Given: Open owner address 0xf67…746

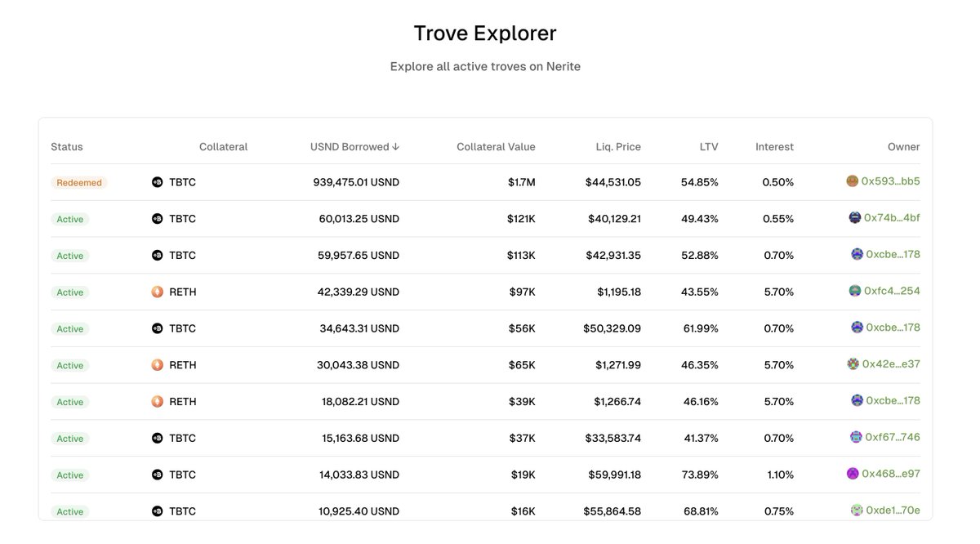Looking at the screenshot, I should click(893, 437).
